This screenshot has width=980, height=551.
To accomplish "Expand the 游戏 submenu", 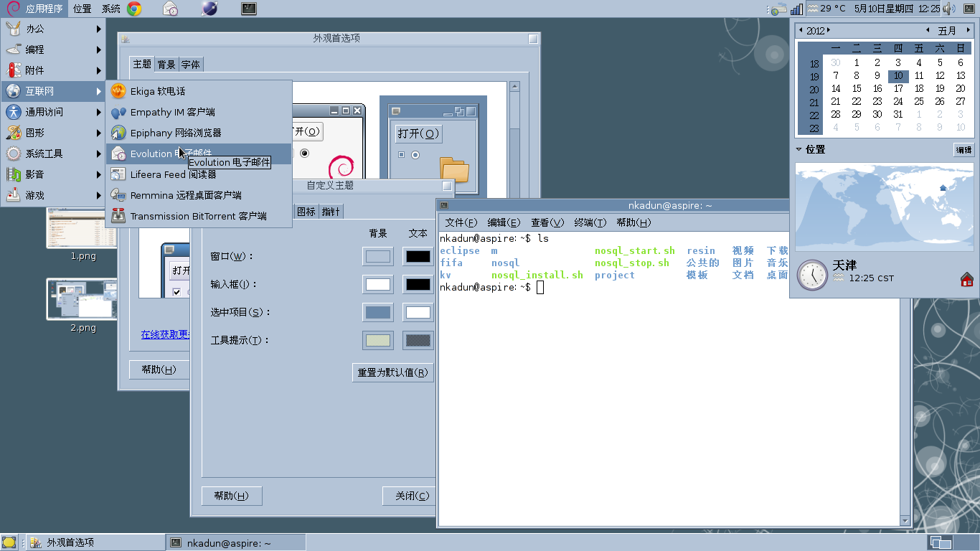I will pyautogui.click(x=53, y=195).
